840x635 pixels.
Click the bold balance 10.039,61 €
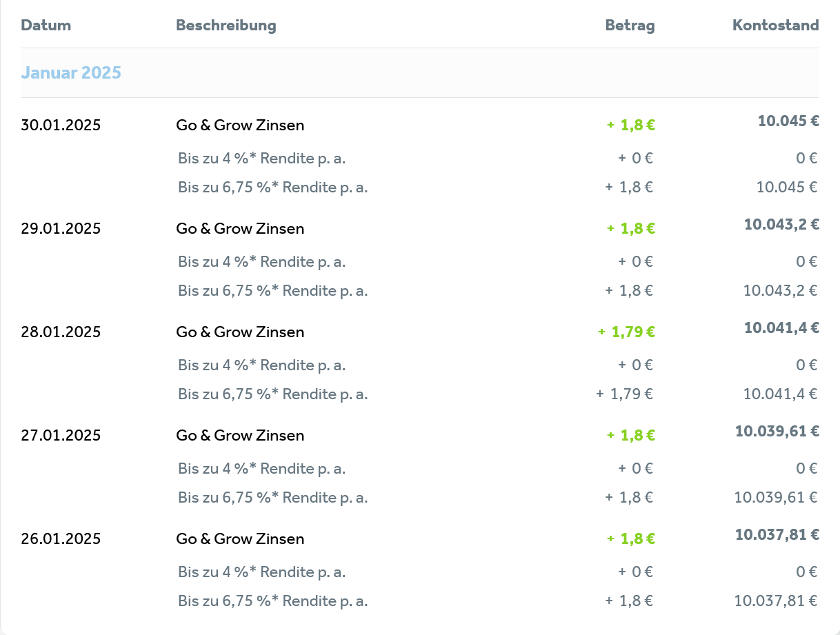tap(777, 432)
